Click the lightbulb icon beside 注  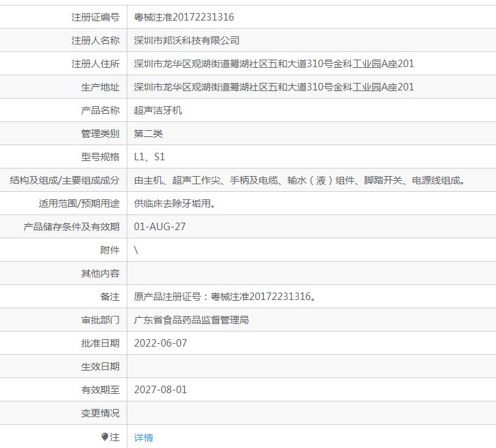pos(105,437)
